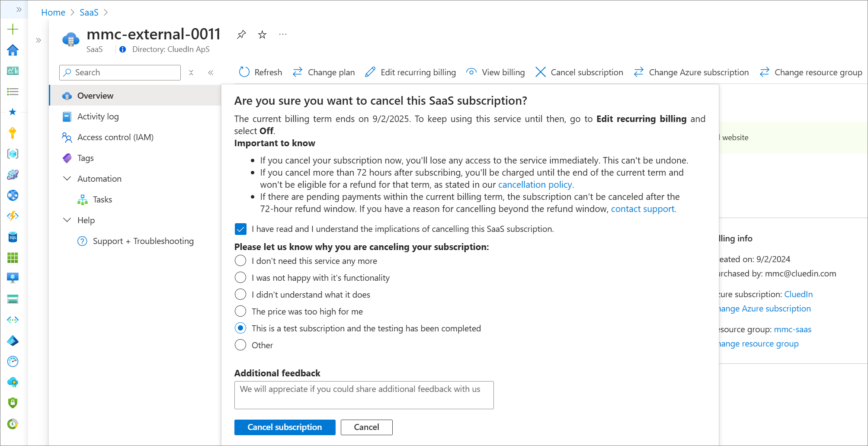Expand the portal menu double chevron at top
This screenshot has height=446, width=868.
(x=19, y=10)
